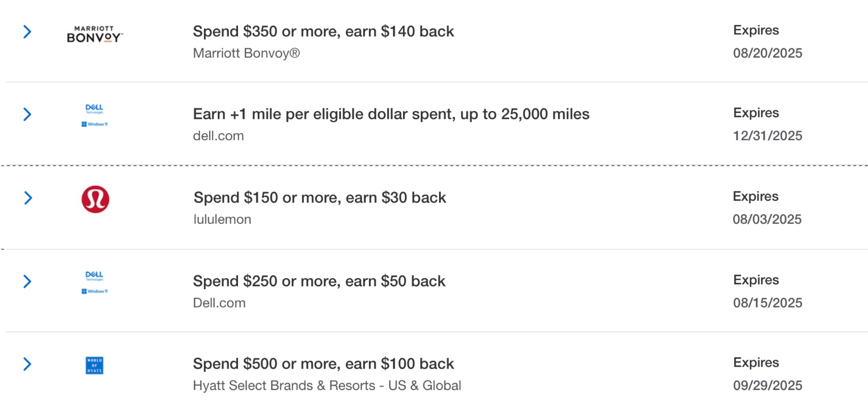The height and width of the screenshot is (414, 868).
Task: Click the Hyatt Select Brands & Resorts subtitle
Action: tap(327, 385)
